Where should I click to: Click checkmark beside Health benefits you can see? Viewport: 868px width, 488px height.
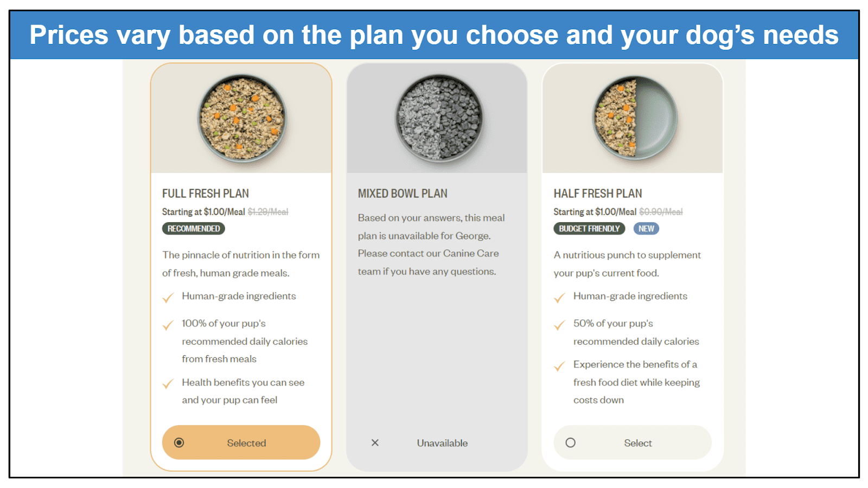(x=168, y=383)
